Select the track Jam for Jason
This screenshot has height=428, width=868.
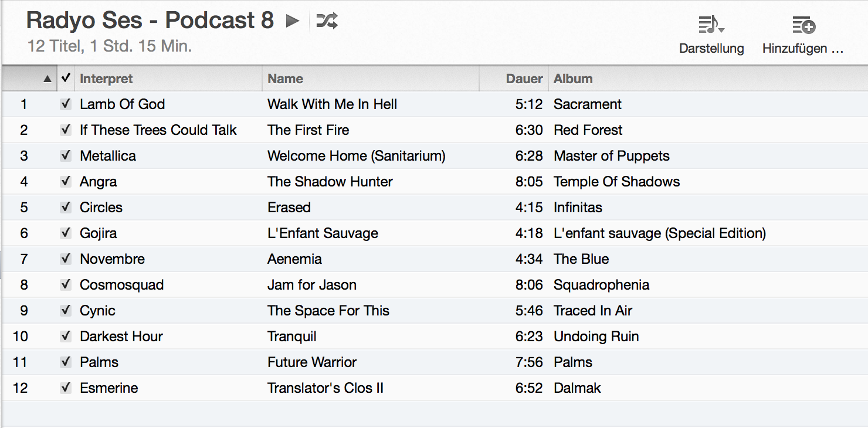click(x=435, y=285)
